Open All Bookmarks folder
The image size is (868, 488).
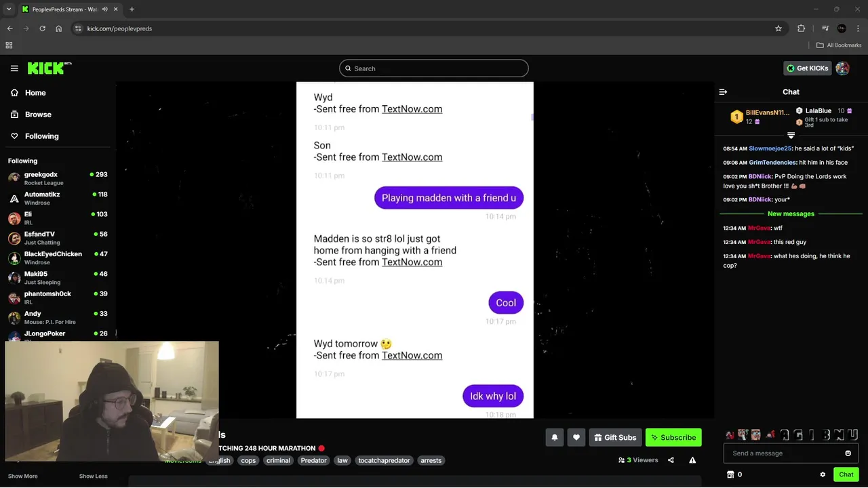click(x=839, y=45)
